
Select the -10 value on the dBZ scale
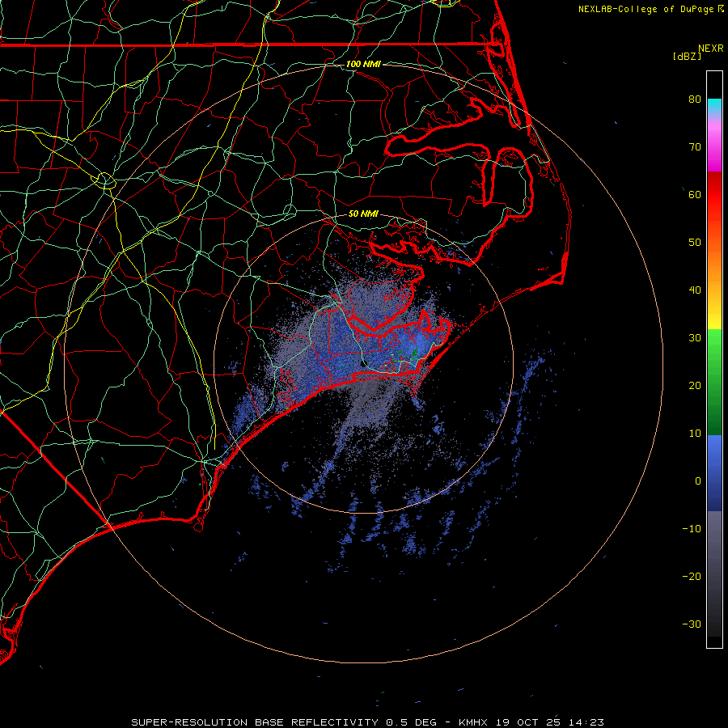(692, 529)
